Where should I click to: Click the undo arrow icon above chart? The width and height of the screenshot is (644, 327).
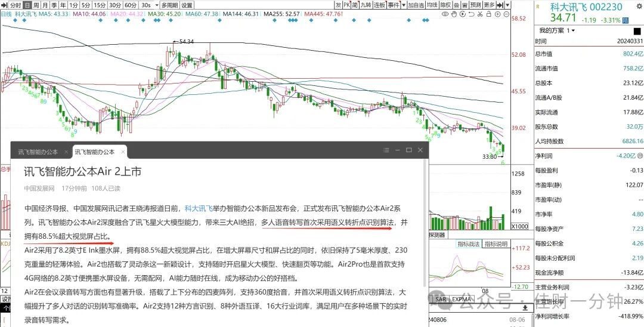tap(471, 14)
